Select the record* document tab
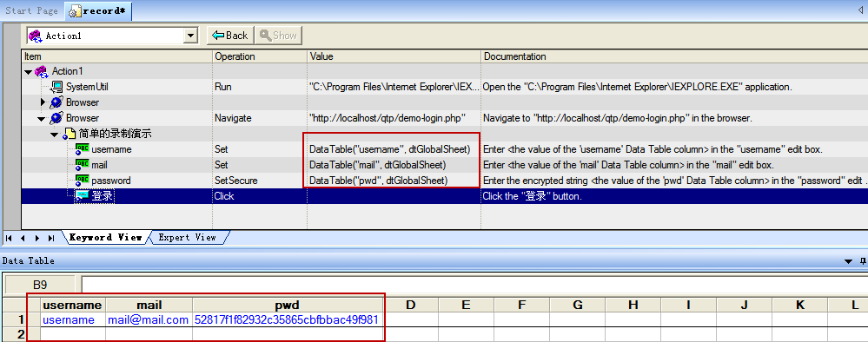The width and height of the screenshot is (868, 342). pos(98,10)
